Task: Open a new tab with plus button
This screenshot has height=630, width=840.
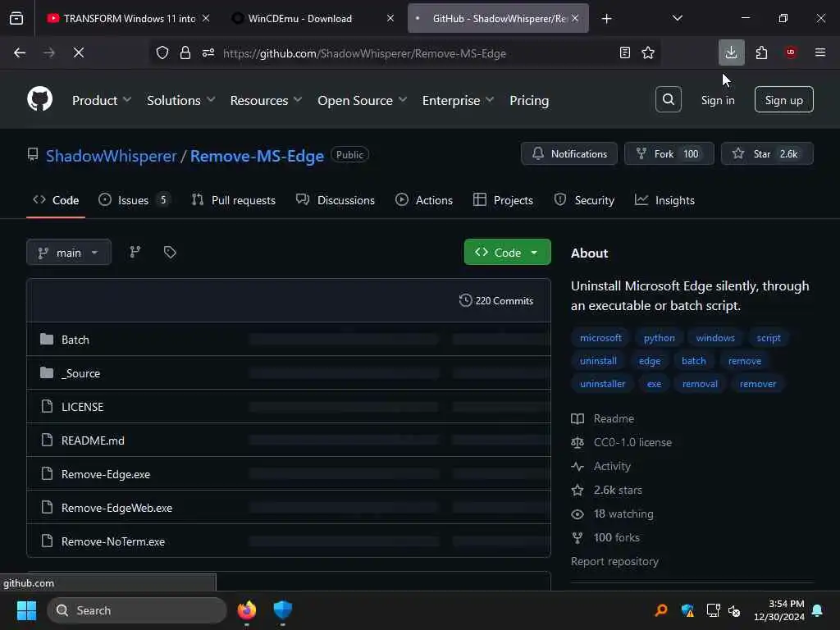Action: click(606, 19)
